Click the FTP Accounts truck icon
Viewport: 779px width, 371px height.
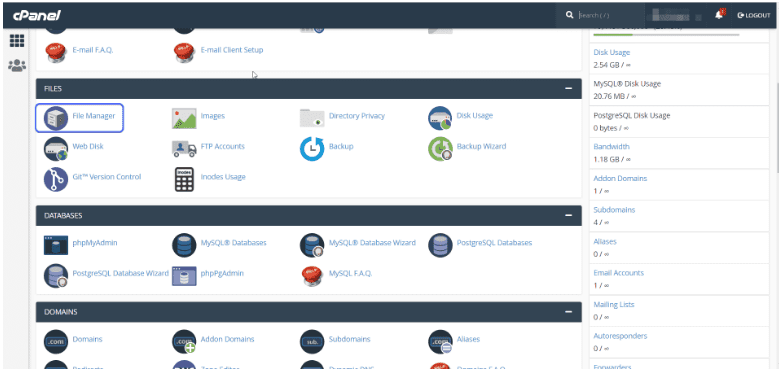pyautogui.click(x=184, y=148)
